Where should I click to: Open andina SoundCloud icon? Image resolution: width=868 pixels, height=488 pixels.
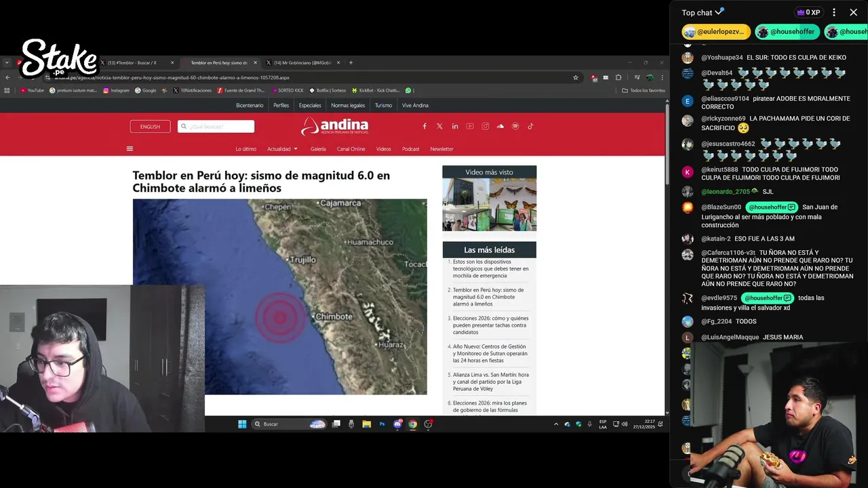click(x=500, y=126)
